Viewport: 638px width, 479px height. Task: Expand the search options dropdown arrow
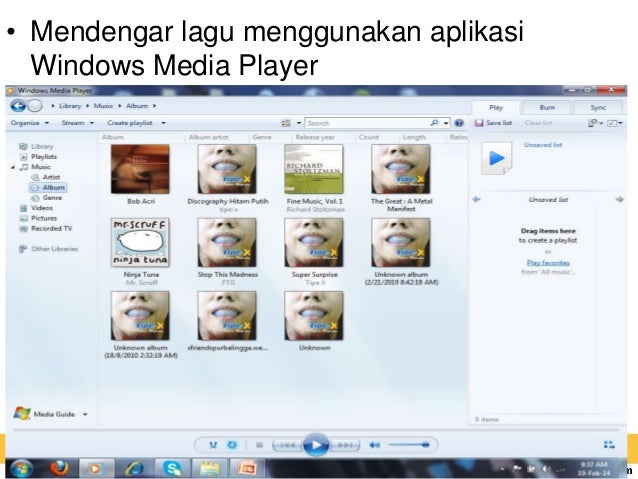[446, 123]
